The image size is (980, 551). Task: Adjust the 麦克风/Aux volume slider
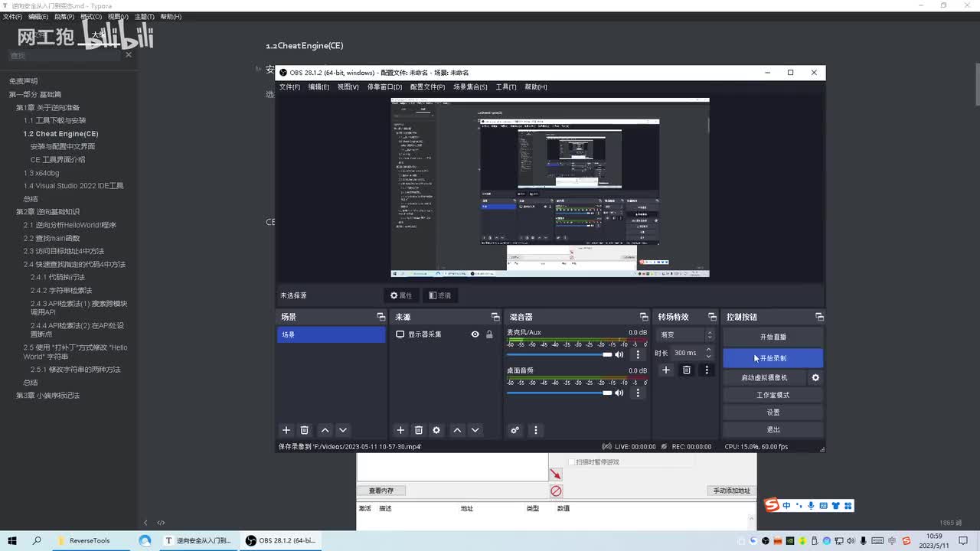coord(559,354)
